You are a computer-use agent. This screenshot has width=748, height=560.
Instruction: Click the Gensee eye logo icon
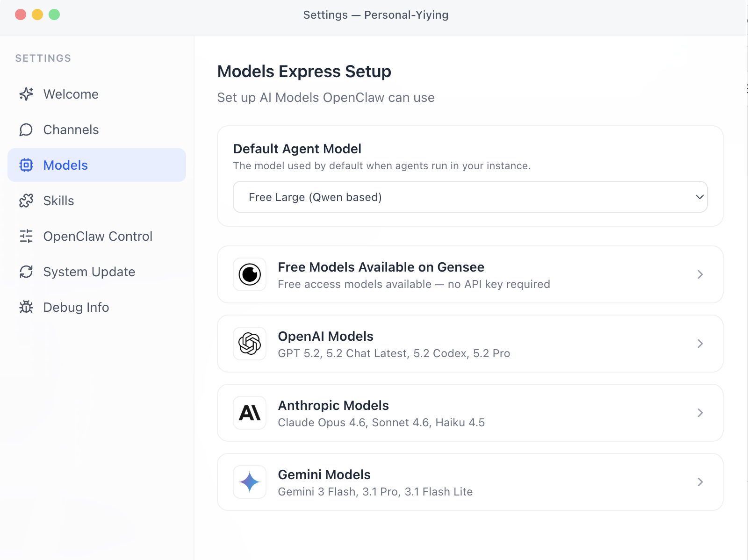click(x=250, y=274)
